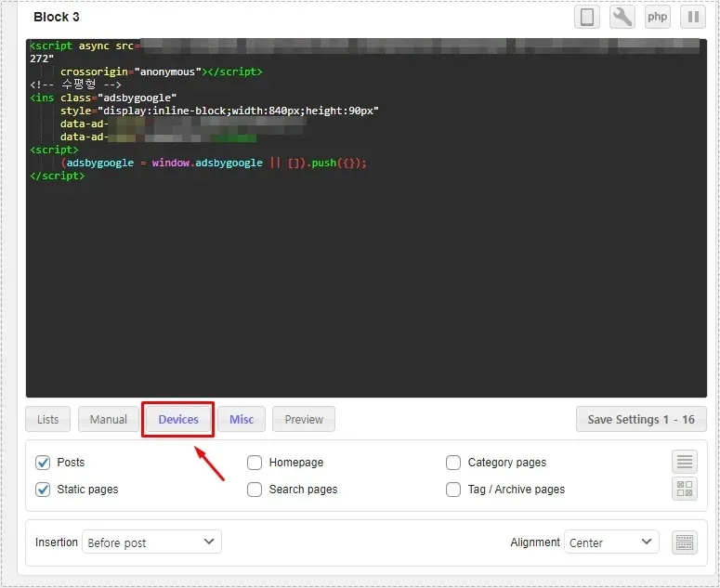Open the Lists tab

47,419
